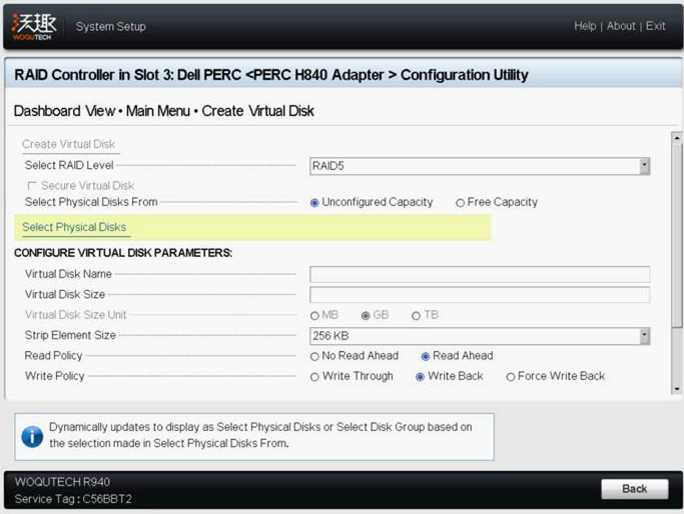Select the Free Capacity radio button

460,203
